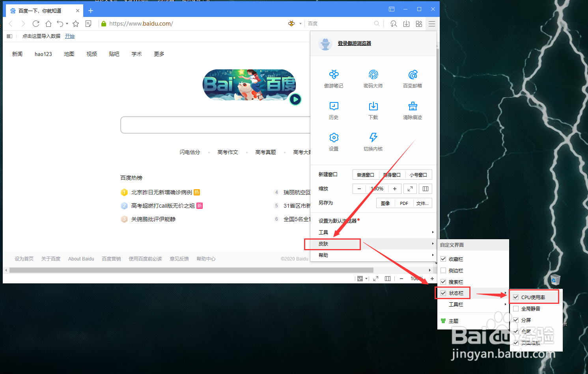
Task: Expand 帮助 help submenu
Action: pyautogui.click(x=373, y=255)
